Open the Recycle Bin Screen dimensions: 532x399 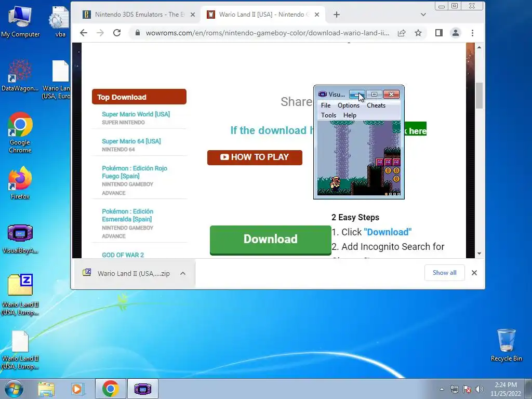click(506, 345)
